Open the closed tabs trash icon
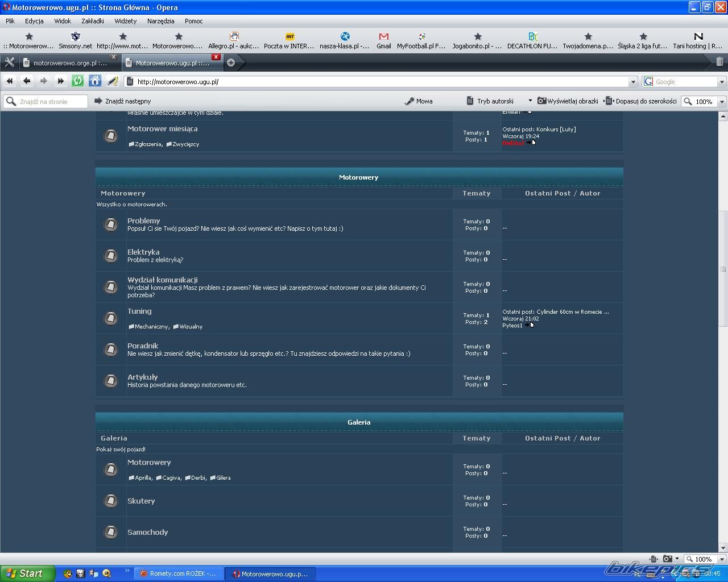Image resolution: width=728 pixels, height=582 pixels. (x=719, y=62)
